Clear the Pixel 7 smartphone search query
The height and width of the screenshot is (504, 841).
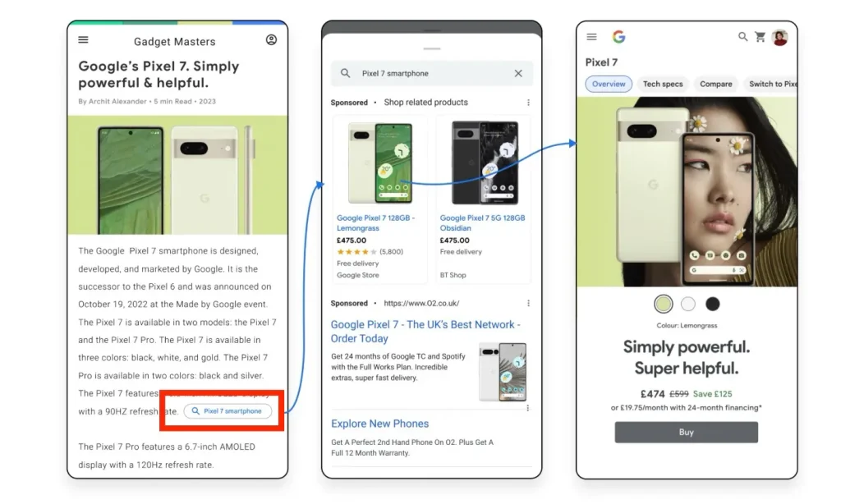(518, 73)
